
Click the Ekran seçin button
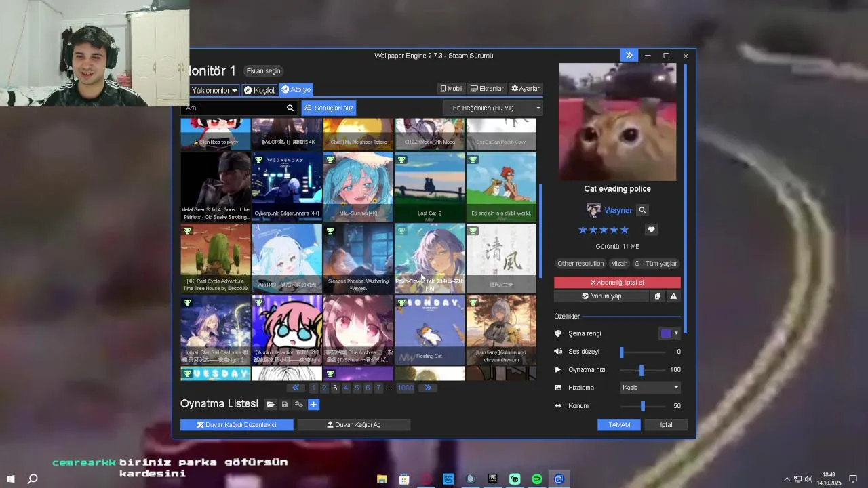263,71
